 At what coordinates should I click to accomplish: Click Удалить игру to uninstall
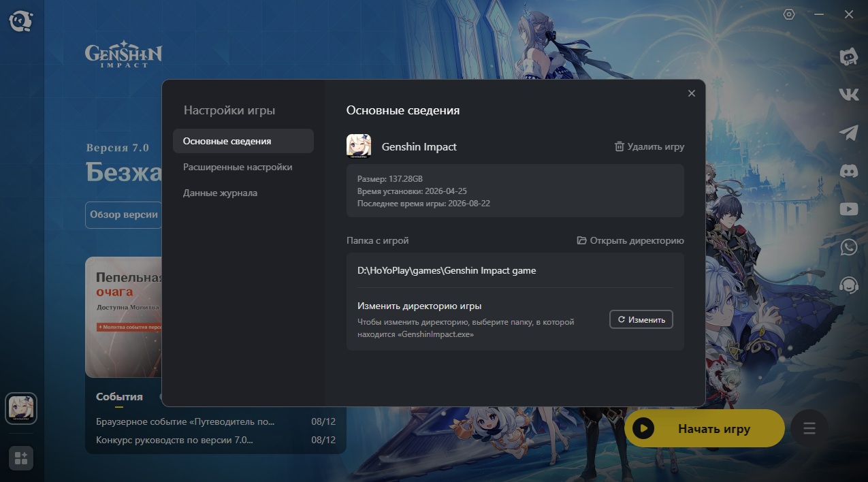coord(649,146)
